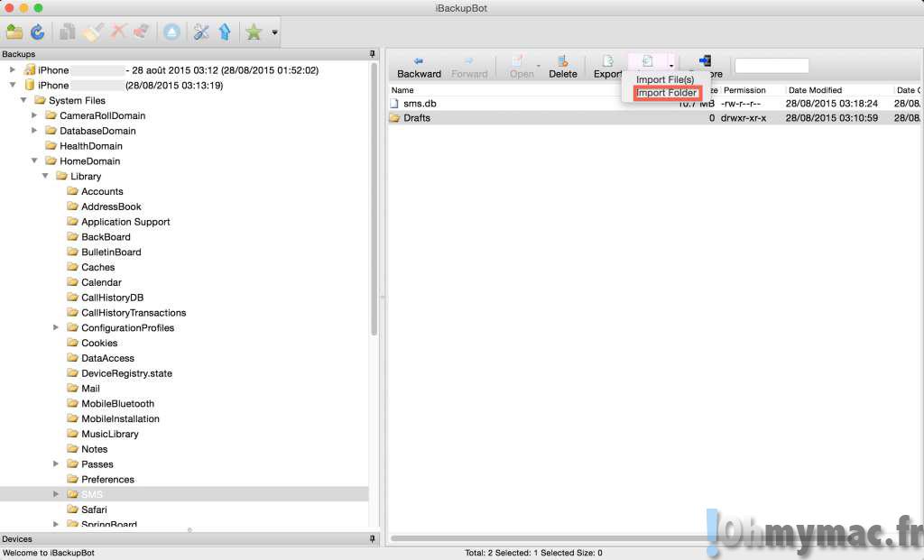Select the AddressBook folder

[111, 207]
